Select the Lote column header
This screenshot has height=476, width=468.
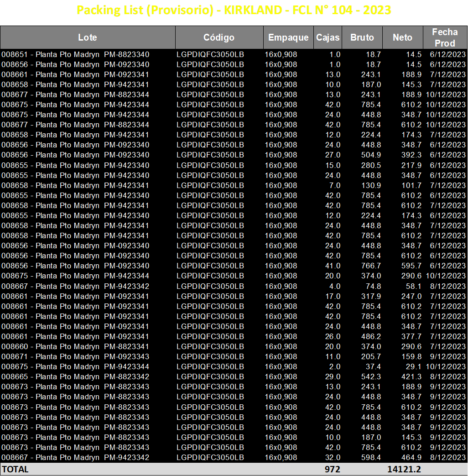coord(88,37)
